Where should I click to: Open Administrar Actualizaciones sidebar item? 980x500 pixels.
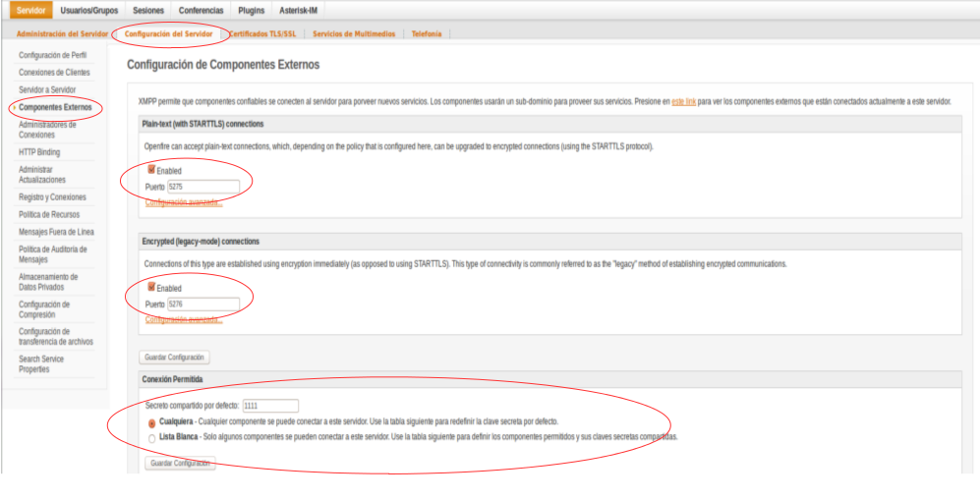point(42,175)
